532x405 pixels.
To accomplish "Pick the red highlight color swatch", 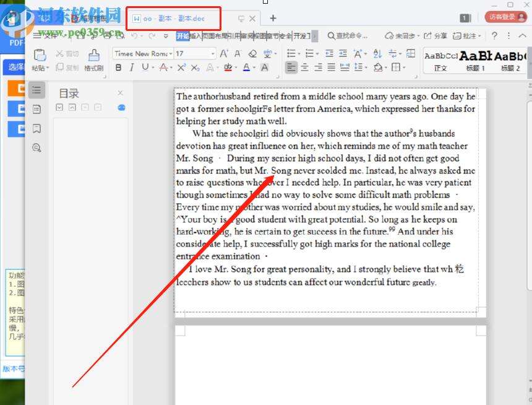I will click(229, 68).
